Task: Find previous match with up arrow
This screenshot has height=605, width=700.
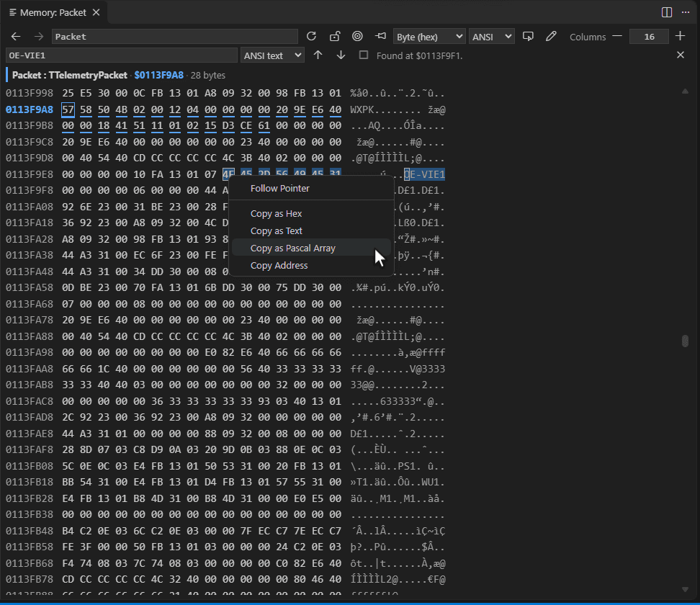Action: click(x=318, y=55)
